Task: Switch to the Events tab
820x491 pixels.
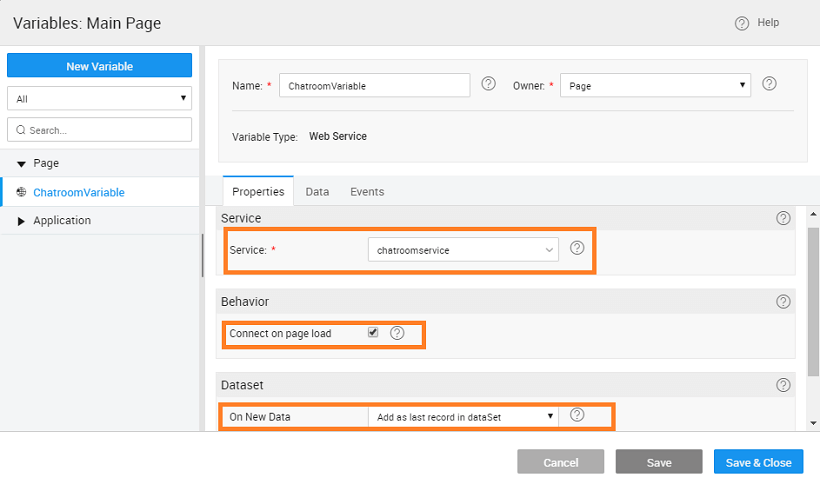Action: (x=367, y=192)
